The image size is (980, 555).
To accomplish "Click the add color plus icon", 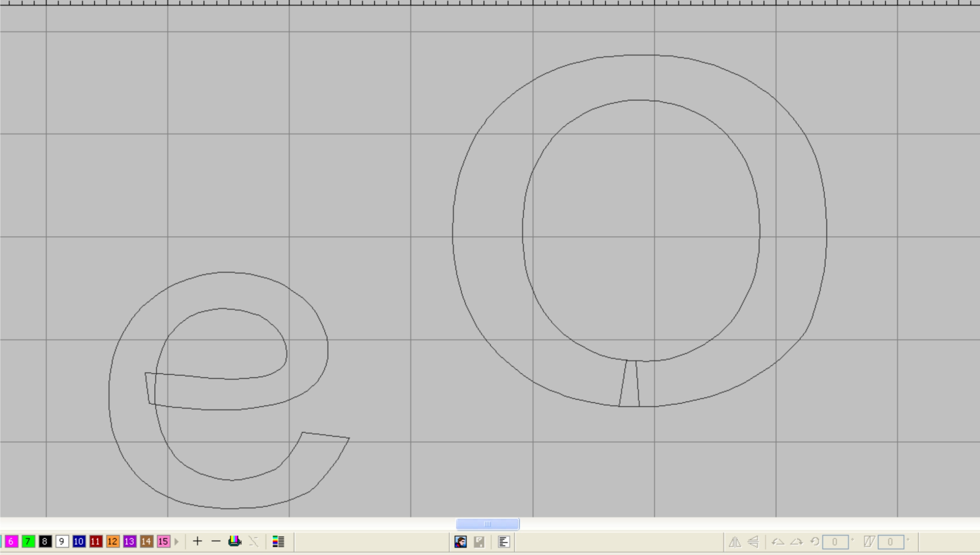I will click(197, 542).
